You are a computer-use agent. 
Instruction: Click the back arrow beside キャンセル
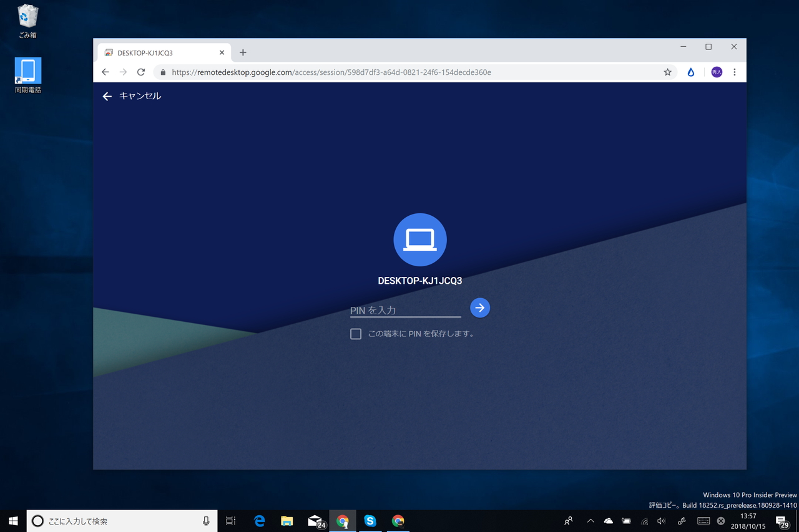[x=107, y=96]
